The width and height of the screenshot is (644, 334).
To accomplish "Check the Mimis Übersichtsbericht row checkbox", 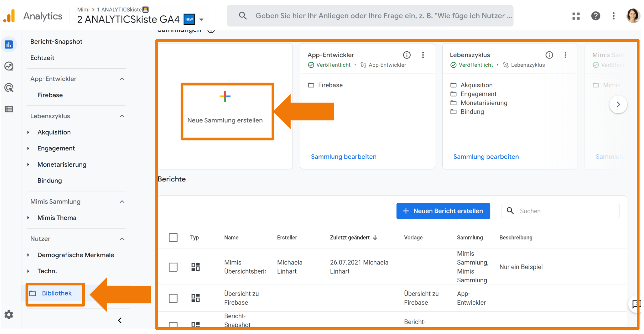I will coord(173,267).
